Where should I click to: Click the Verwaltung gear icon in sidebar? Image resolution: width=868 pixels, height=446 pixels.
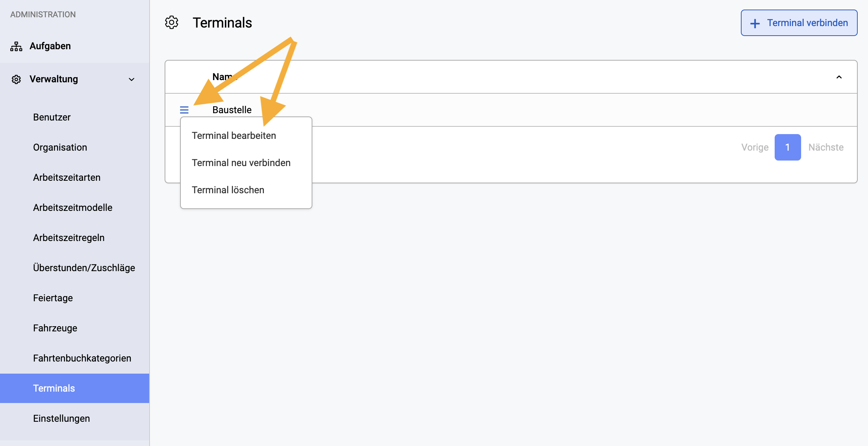point(16,79)
